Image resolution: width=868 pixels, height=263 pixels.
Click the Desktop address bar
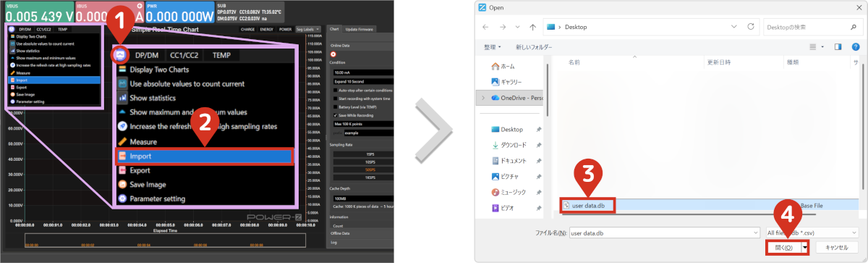point(651,27)
